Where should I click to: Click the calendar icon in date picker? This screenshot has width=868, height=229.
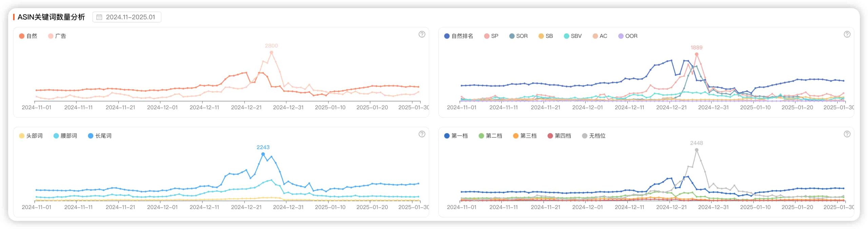coord(99,17)
